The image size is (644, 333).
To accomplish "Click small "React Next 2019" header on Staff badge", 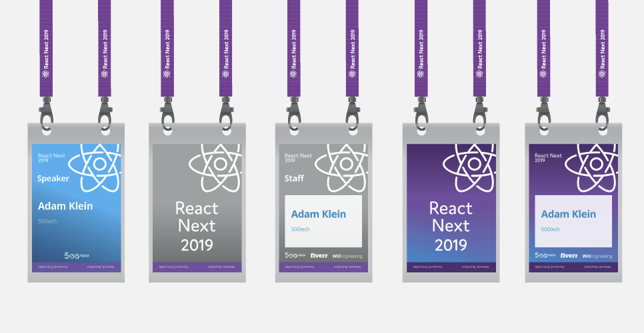I will click(x=298, y=158).
